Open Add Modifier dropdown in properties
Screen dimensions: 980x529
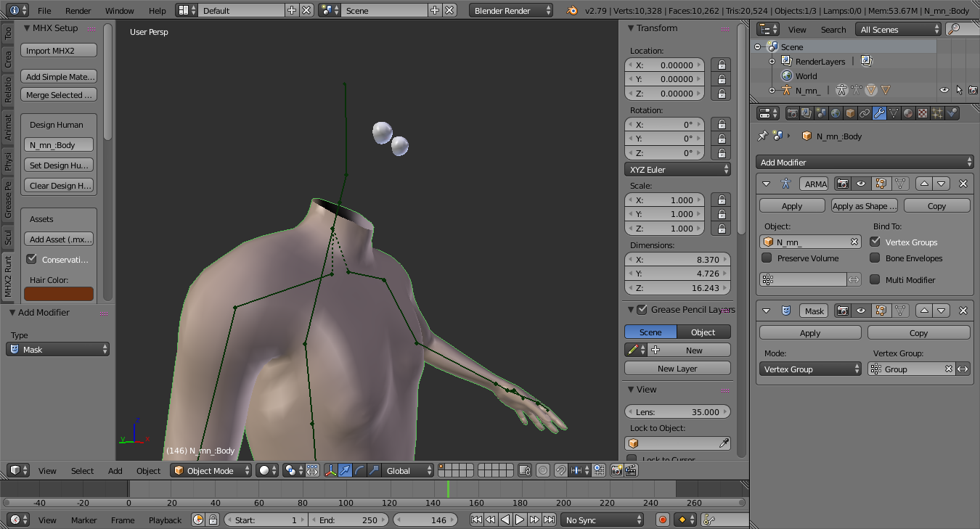[x=865, y=162]
